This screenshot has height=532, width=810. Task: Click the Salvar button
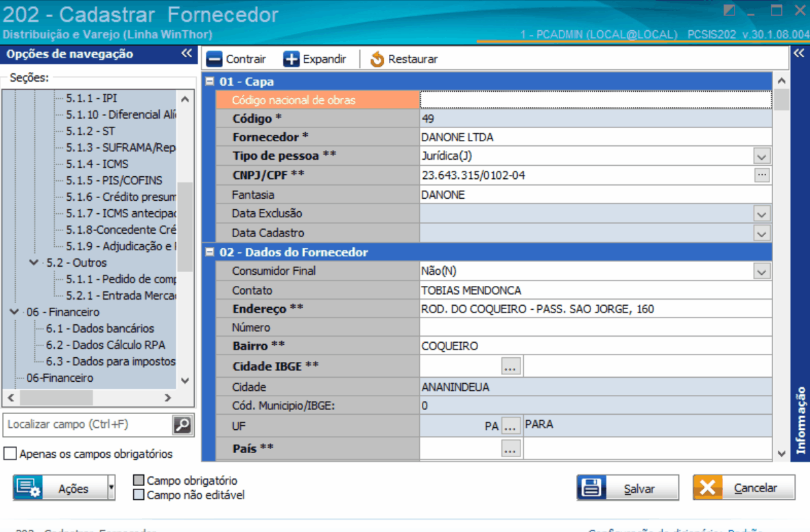pos(628,487)
